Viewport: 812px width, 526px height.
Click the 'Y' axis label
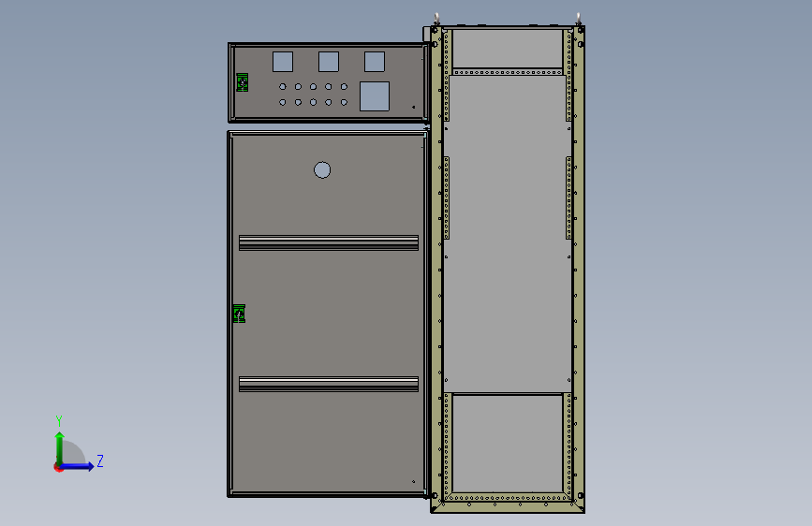click(x=59, y=421)
